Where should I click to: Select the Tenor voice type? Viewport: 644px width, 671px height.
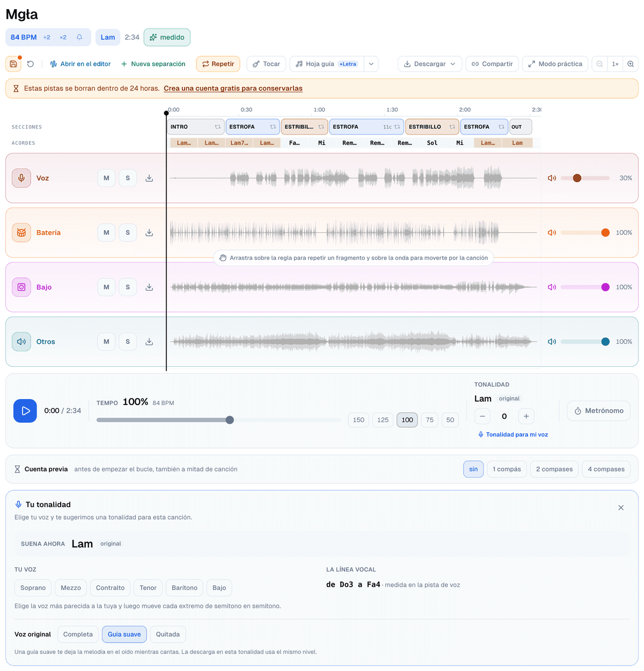148,588
